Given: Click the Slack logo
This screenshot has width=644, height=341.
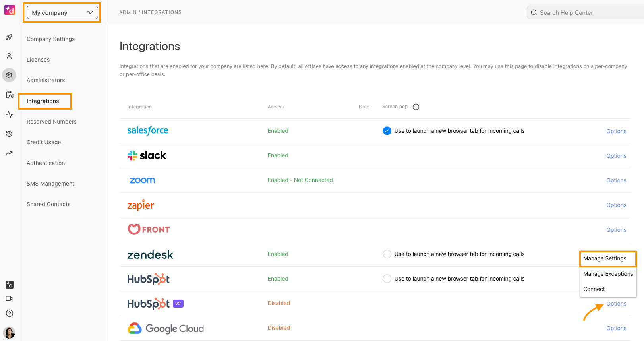Looking at the screenshot, I should point(147,155).
